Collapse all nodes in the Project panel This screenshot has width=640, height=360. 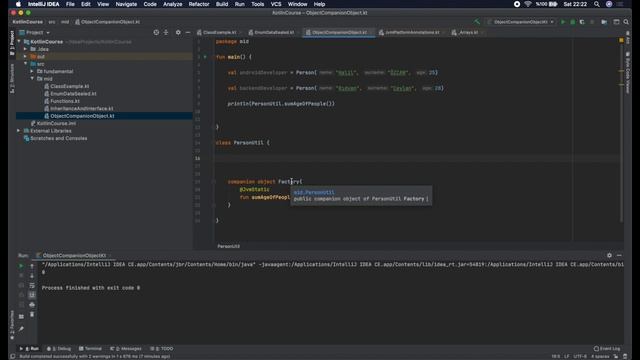click(166, 32)
